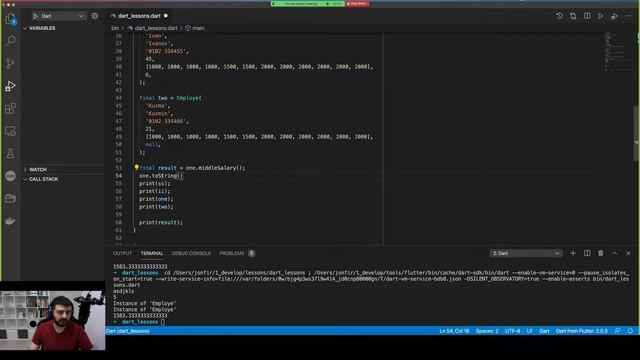Click 'one.toString()' on line 54

161,176
